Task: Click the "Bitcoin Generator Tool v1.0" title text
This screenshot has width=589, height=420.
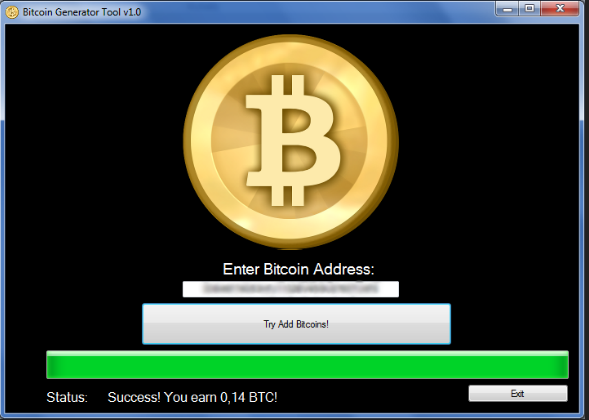Action: (x=82, y=12)
